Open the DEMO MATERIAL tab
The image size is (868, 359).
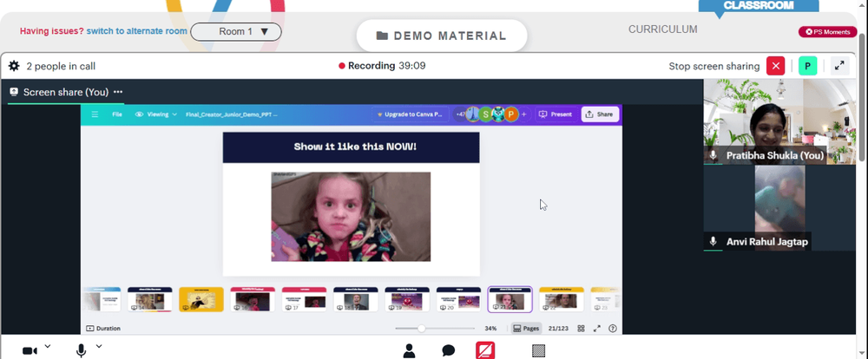click(x=442, y=36)
